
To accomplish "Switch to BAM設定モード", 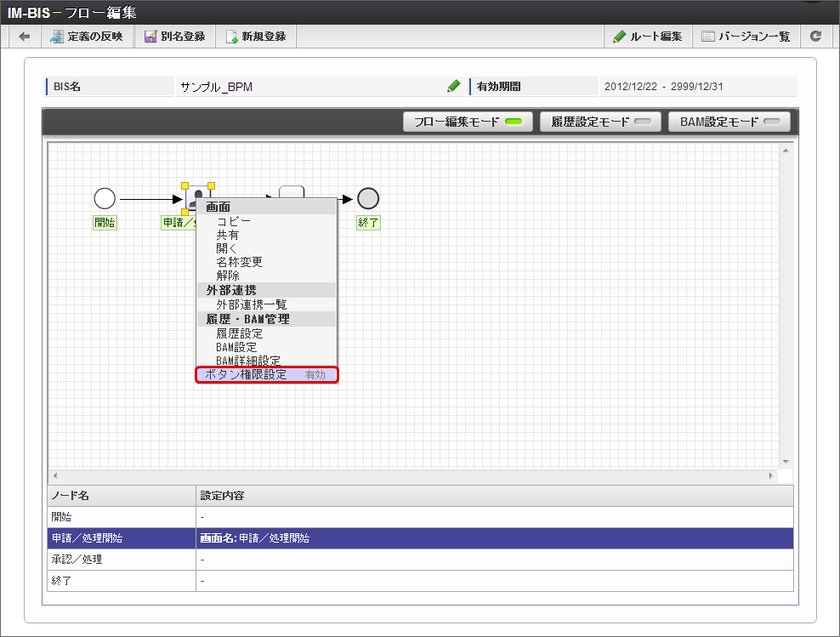I will coord(729,122).
